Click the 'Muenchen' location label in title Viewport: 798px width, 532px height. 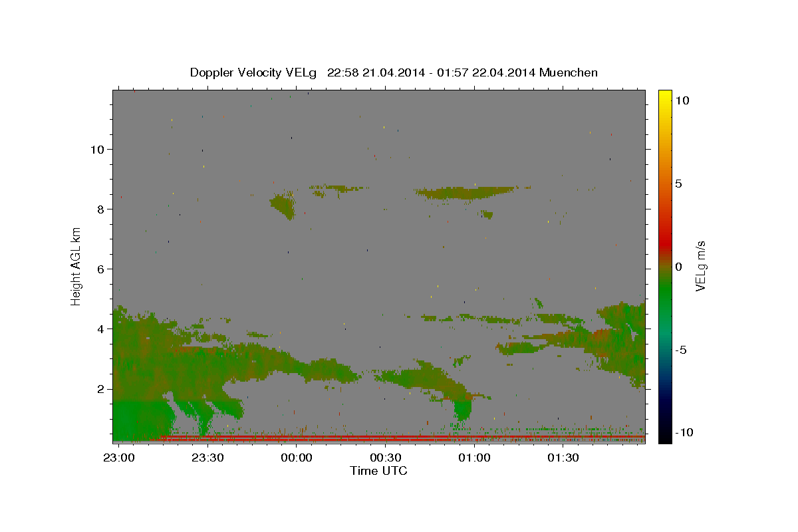pyautogui.click(x=569, y=72)
